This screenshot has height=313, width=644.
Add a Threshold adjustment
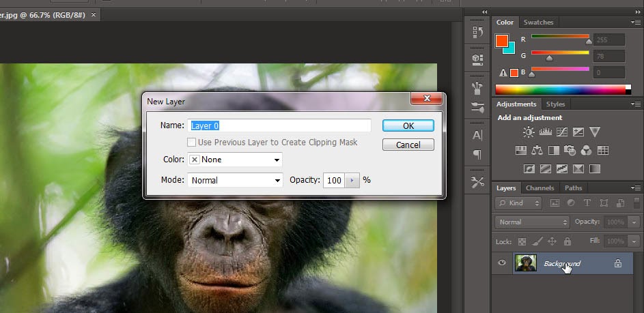pyautogui.click(x=562, y=168)
